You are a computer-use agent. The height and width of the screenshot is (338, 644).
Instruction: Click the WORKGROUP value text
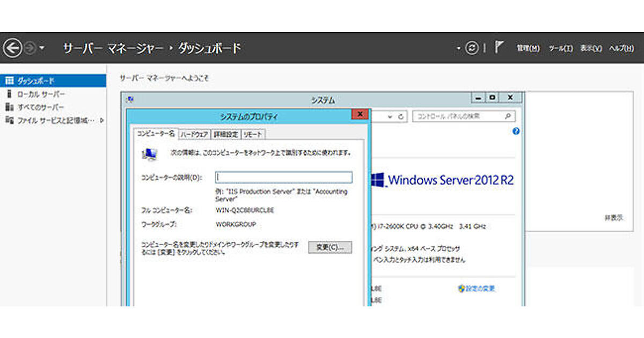236,224
